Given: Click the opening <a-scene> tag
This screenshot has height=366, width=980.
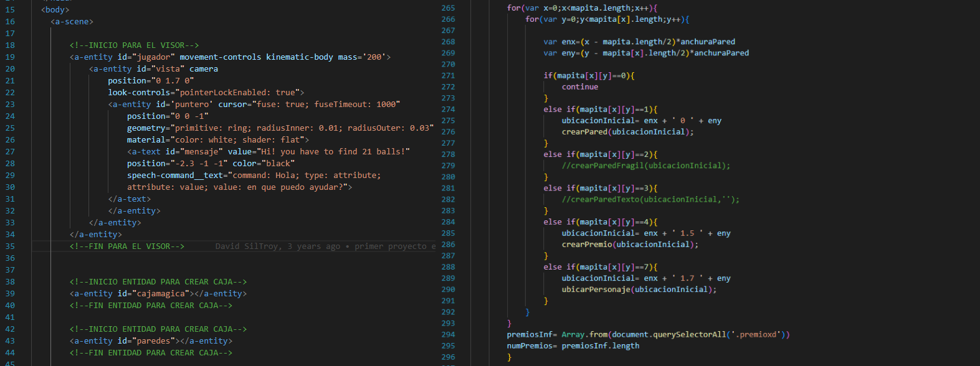Looking at the screenshot, I should [72, 22].
